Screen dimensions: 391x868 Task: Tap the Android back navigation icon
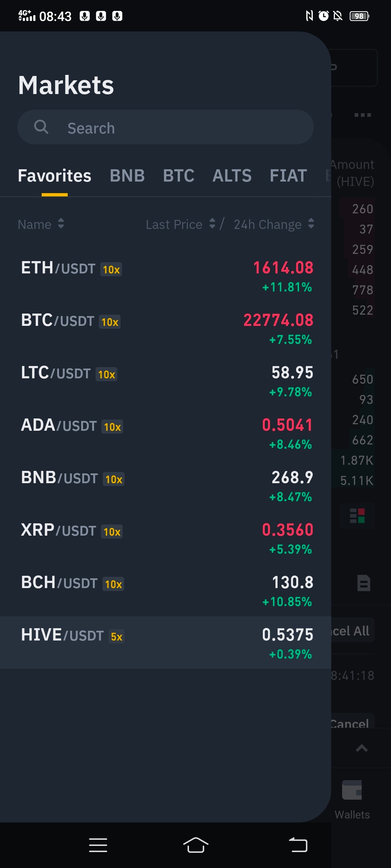(x=298, y=845)
